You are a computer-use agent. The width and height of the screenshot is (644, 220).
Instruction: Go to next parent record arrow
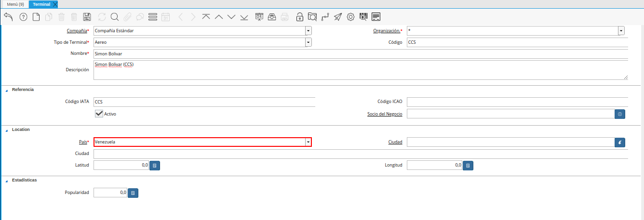click(x=193, y=17)
